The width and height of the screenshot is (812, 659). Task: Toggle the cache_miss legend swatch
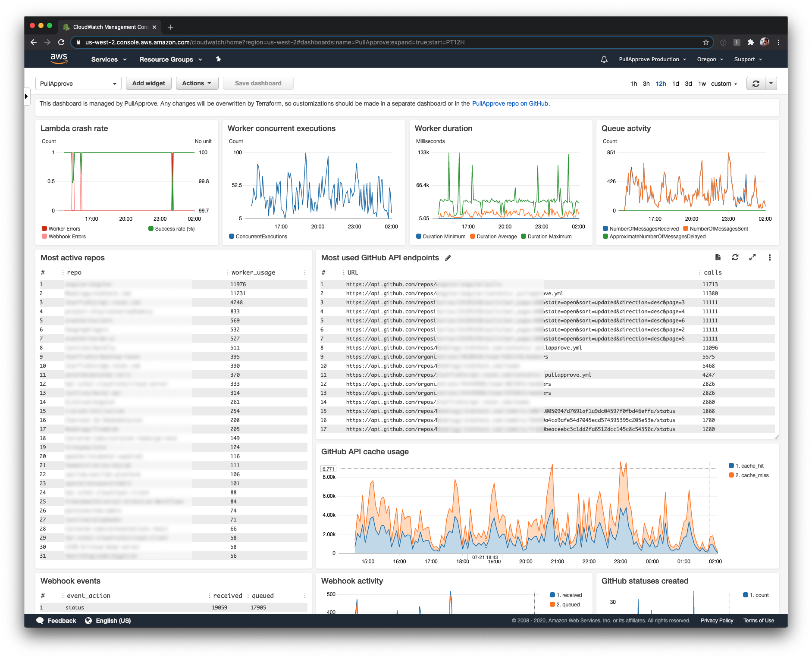731,475
